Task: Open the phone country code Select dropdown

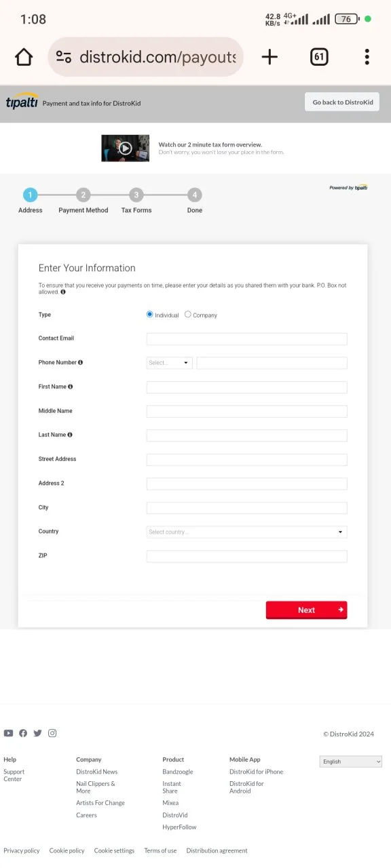Action: click(170, 363)
